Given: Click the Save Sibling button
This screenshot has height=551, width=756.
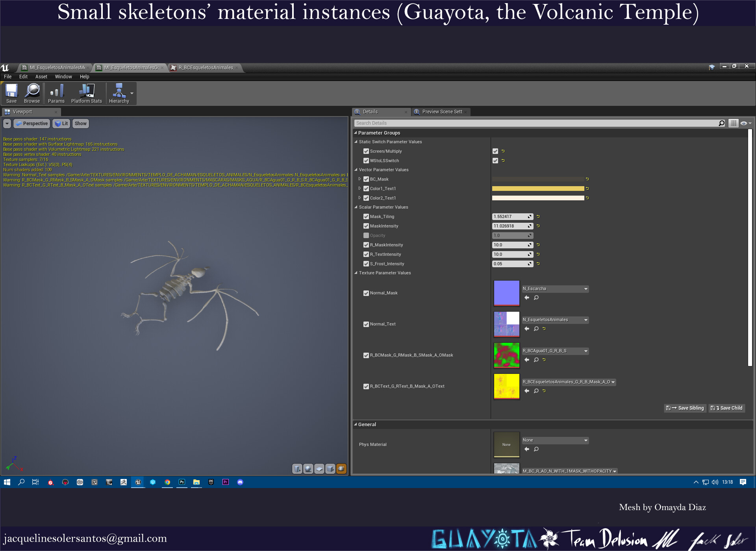Looking at the screenshot, I should click(685, 408).
